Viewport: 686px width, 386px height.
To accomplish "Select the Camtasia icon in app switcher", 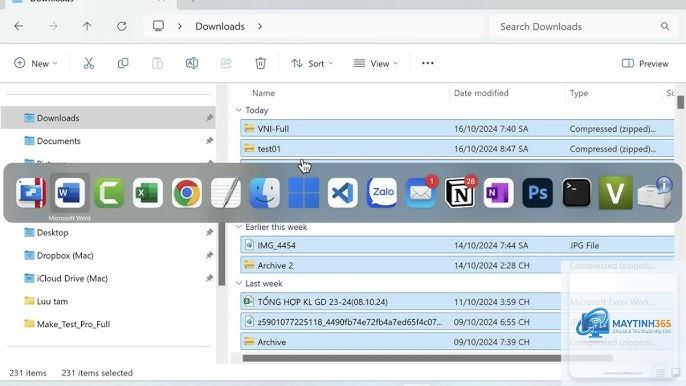I will pos(109,193).
